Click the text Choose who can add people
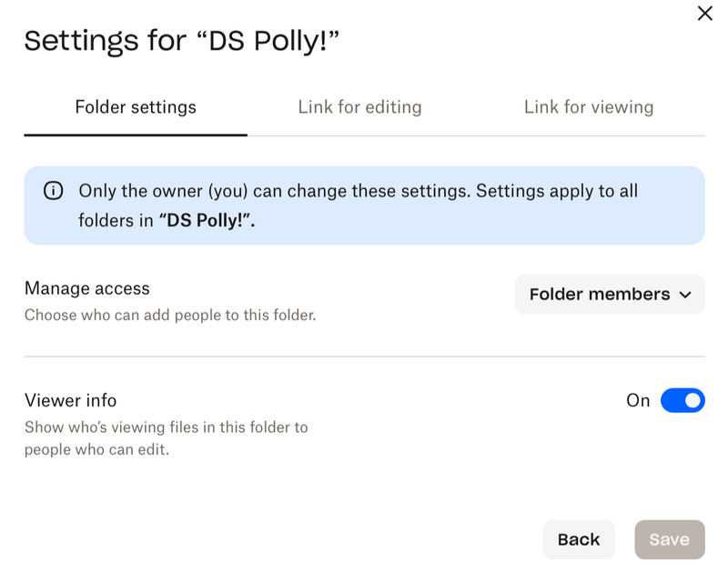The width and height of the screenshot is (728, 572). pyautogui.click(x=170, y=316)
